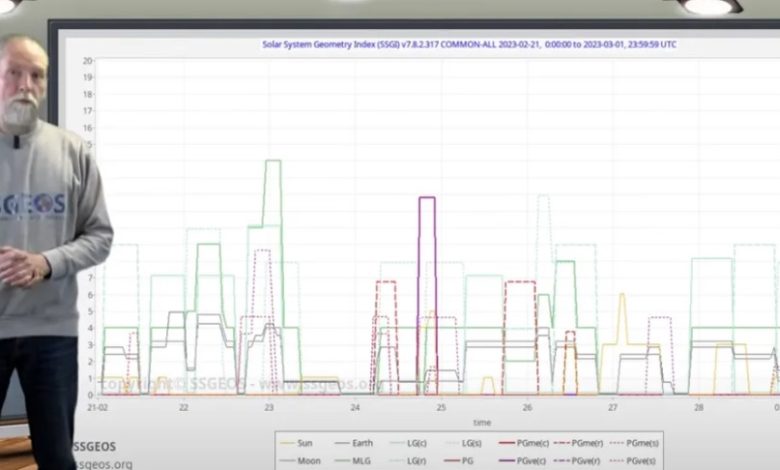
Task: Select the PGve(s) legend entry
Action: 639,461
